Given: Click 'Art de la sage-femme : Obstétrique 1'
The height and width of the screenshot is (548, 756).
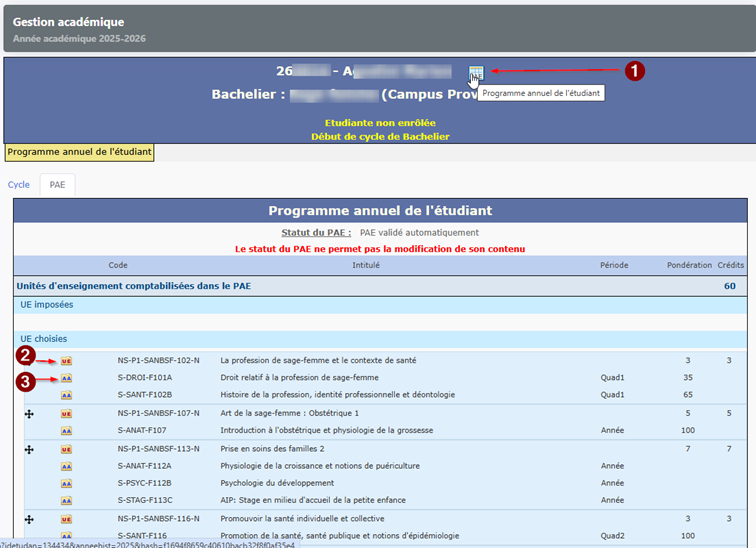Looking at the screenshot, I should [289, 413].
